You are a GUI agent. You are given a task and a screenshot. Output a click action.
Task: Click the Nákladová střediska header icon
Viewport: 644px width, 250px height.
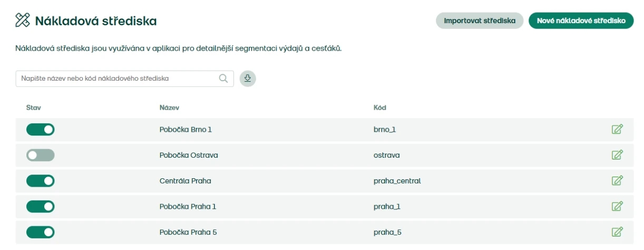[22, 21]
